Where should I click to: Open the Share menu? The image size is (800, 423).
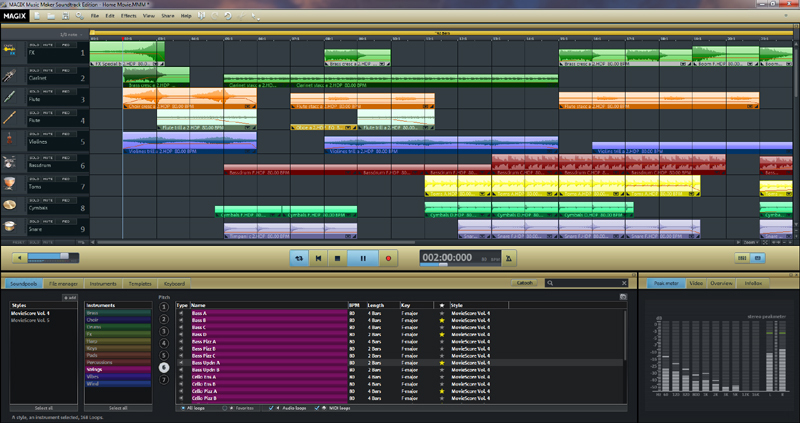point(168,16)
